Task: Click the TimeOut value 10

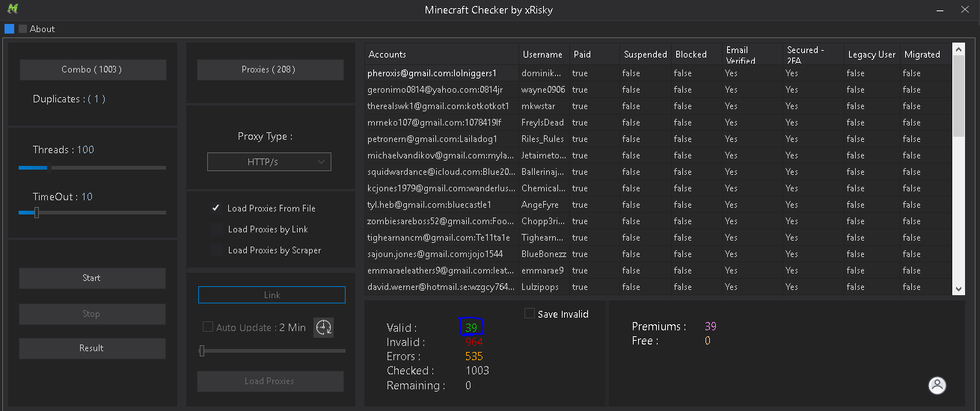Action: [x=87, y=197]
